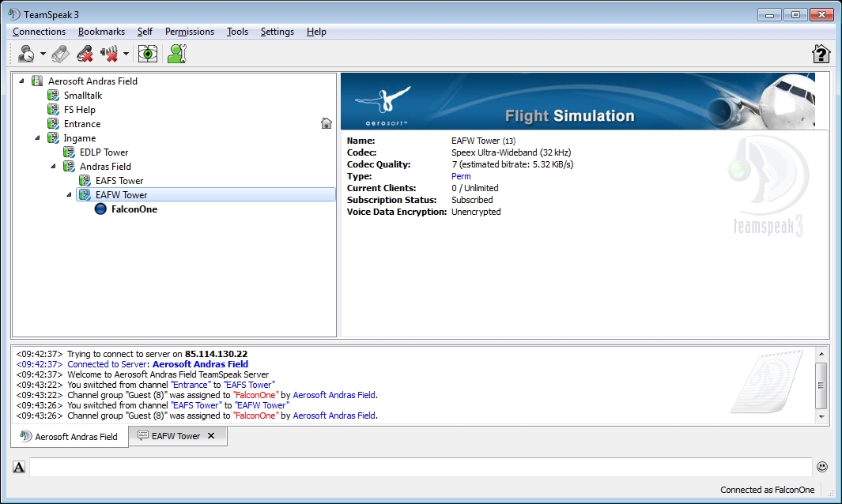Image resolution: width=842 pixels, height=504 pixels.
Task: Click chat log scrollbar up arrow
Action: 821,354
